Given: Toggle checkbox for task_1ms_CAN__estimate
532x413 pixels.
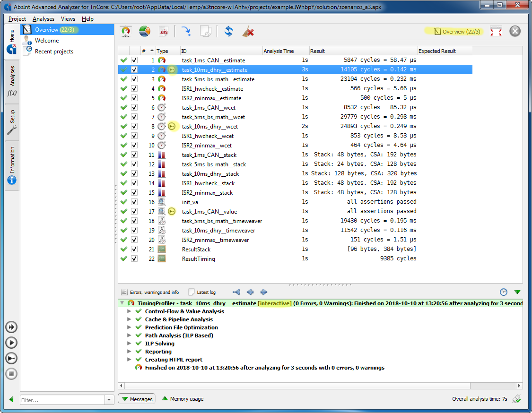Looking at the screenshot, I should pyautogui.click(x=134, y=60).
